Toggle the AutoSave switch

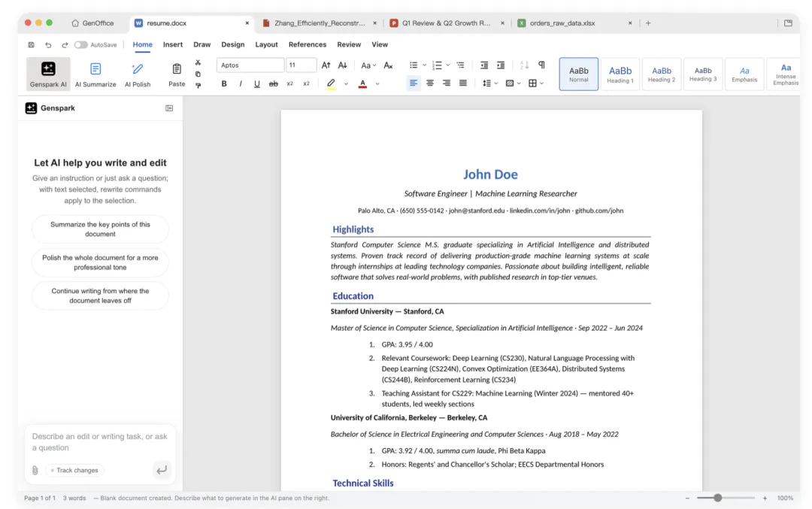click(x=80, y=44)
